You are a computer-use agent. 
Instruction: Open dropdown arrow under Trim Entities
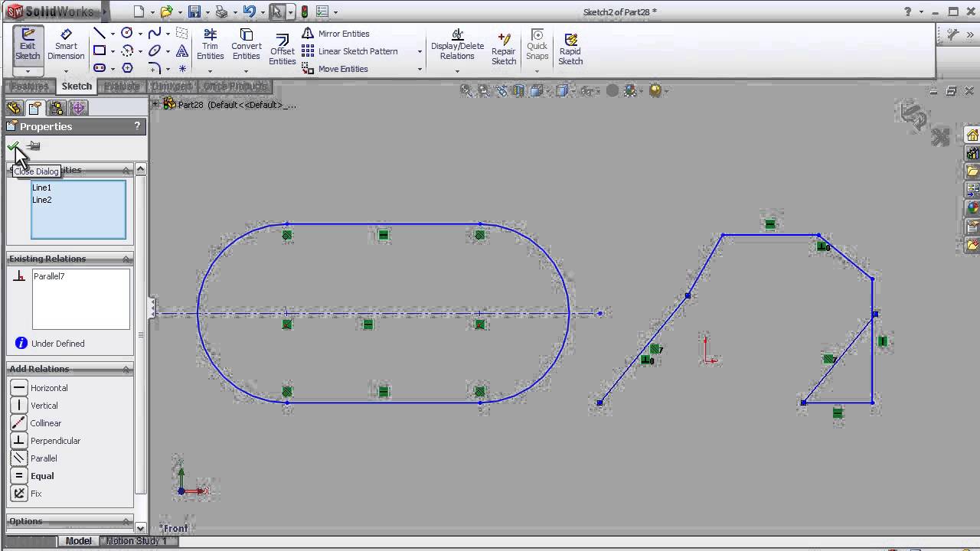210,71
